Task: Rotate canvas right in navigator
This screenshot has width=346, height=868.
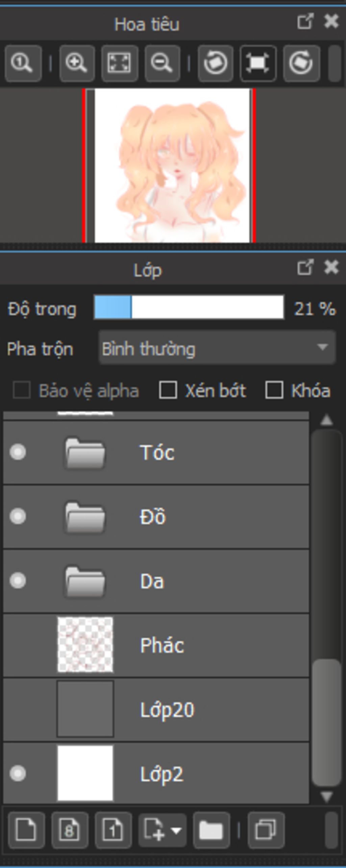Action: pyautogui.click(x=301, y=63)
